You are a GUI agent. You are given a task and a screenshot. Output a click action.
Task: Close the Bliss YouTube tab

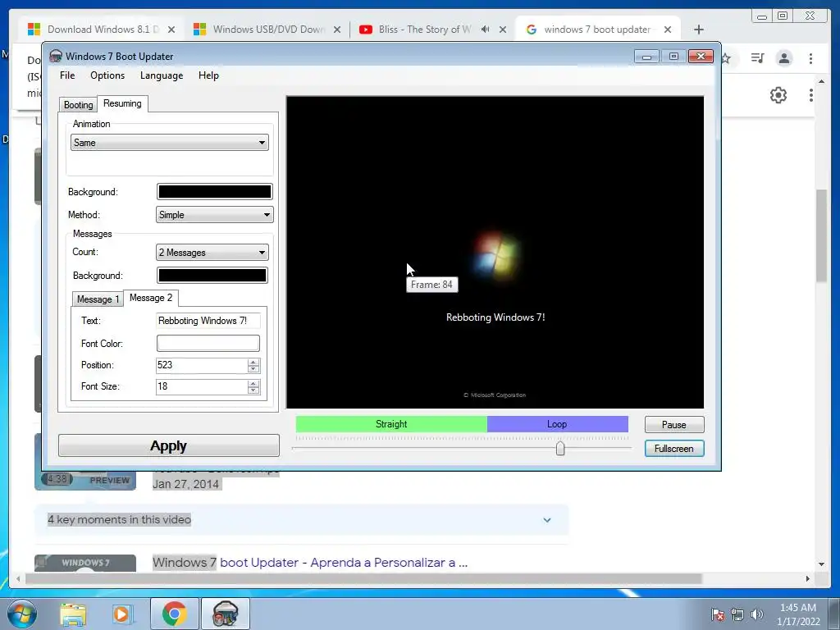click(503, 30)
